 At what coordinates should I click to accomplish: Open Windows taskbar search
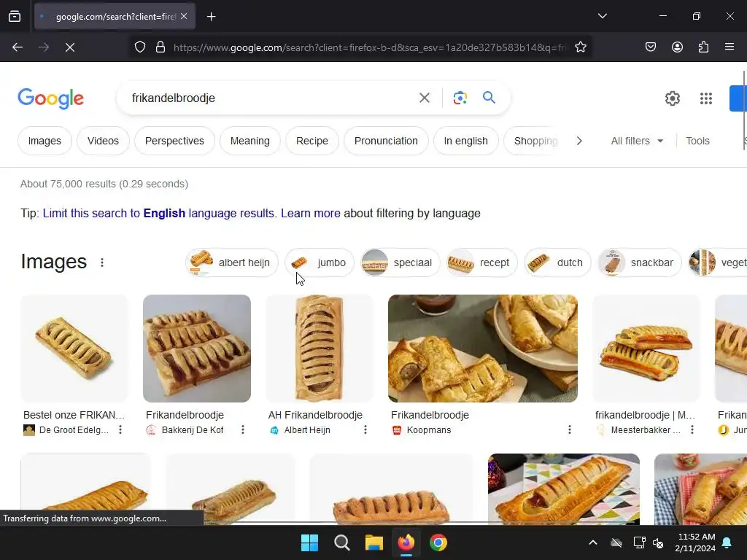341,542
